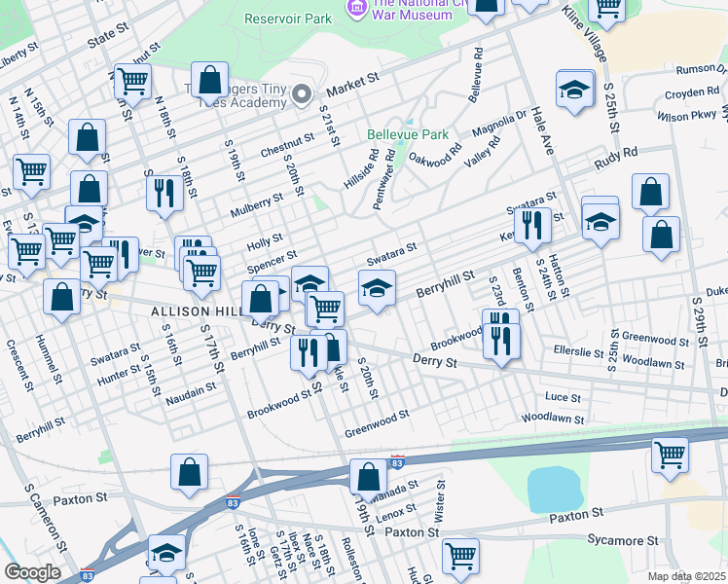
Task: Select the Magnolia Dr label
Action: coord(499,124)
